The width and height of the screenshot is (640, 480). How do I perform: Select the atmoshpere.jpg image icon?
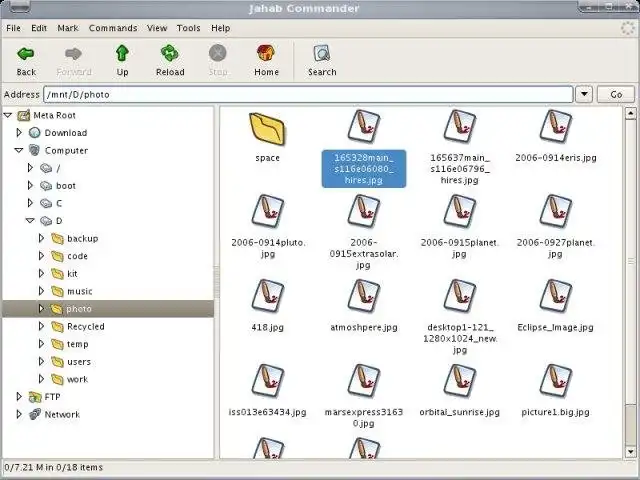[x=363, y=296]
